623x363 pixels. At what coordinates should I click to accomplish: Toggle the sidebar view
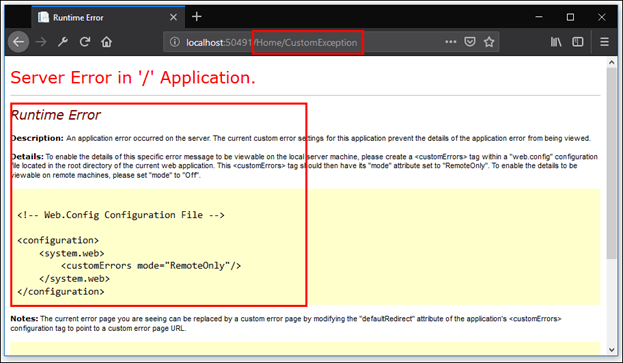tap(578, 42)
